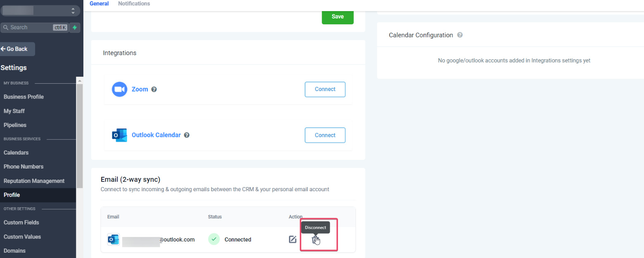Click the Zoom integration link text
The height and width of the screenshot is (258, 644).
(x=140, y=89)
